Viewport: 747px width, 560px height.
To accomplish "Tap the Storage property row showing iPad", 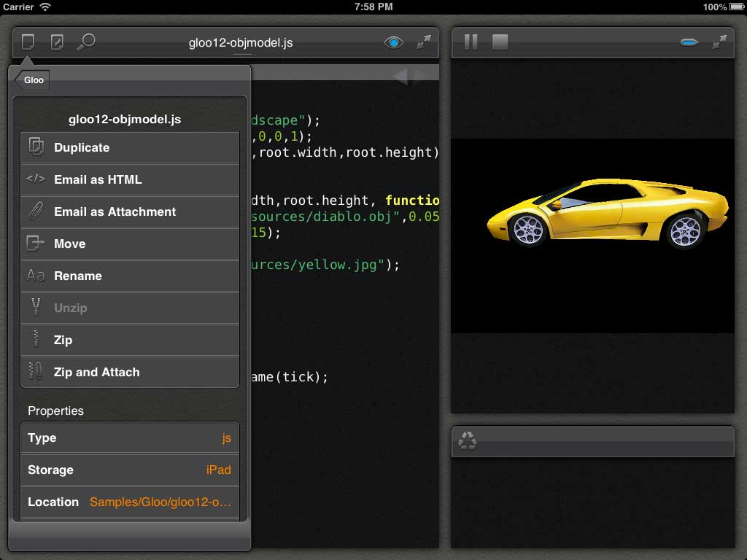I will click(130, 470).
